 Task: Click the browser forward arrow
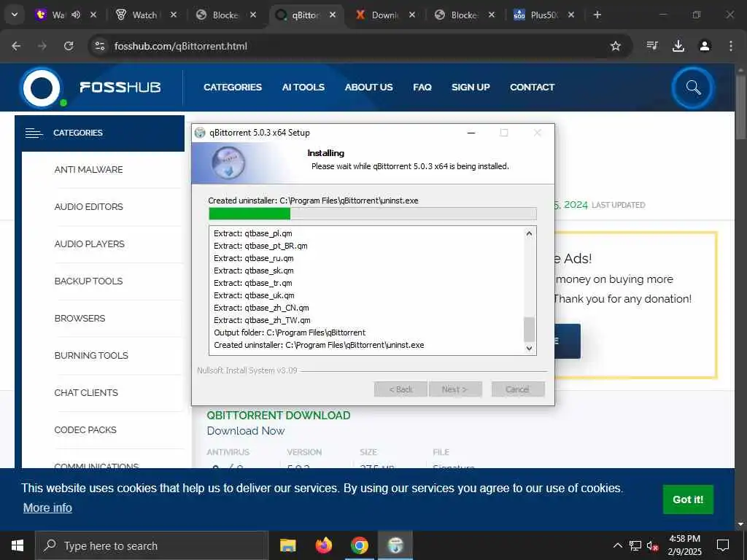[42, 46]
